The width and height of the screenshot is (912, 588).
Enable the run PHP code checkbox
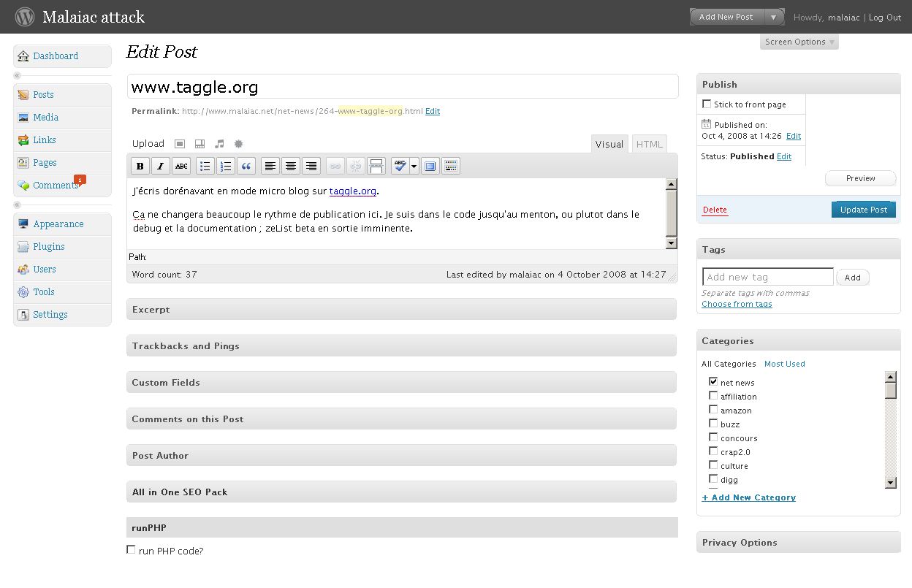(132, 549)
